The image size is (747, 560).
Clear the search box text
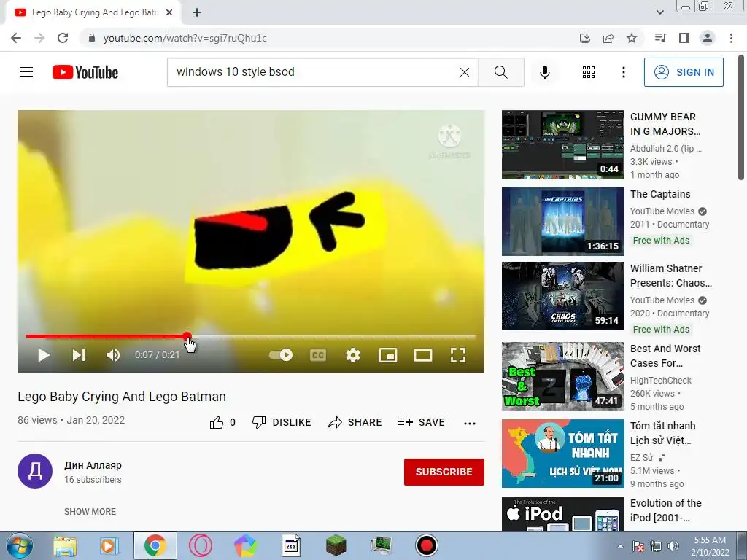pos(465,72)
